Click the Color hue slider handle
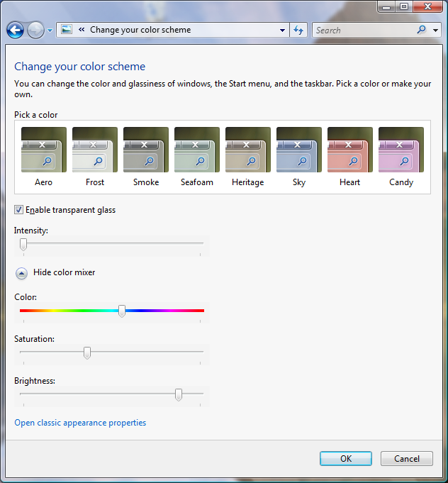The height and width of the screenshot is (483, 448). 122,311
